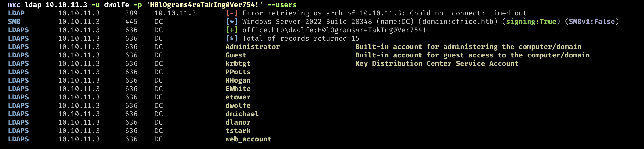644x149 pixels.
Task: Click the SMB protocol label
Action: 14,22
